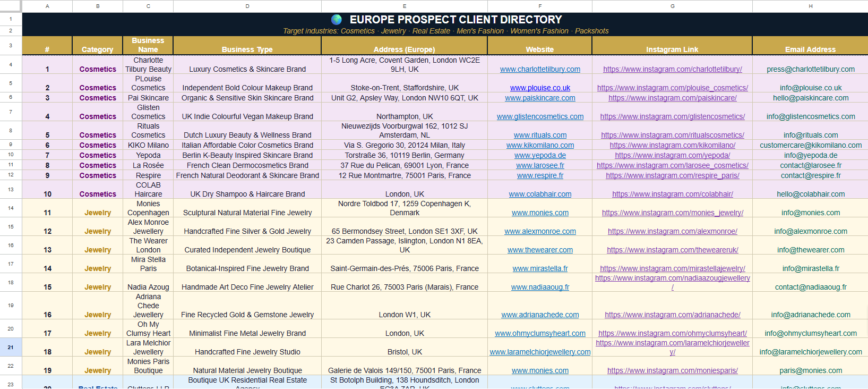Click the Luxury Cosmetics & Skincare Brand cell
The width and height of the screenshot is (868, 389).
coord(247,64)
